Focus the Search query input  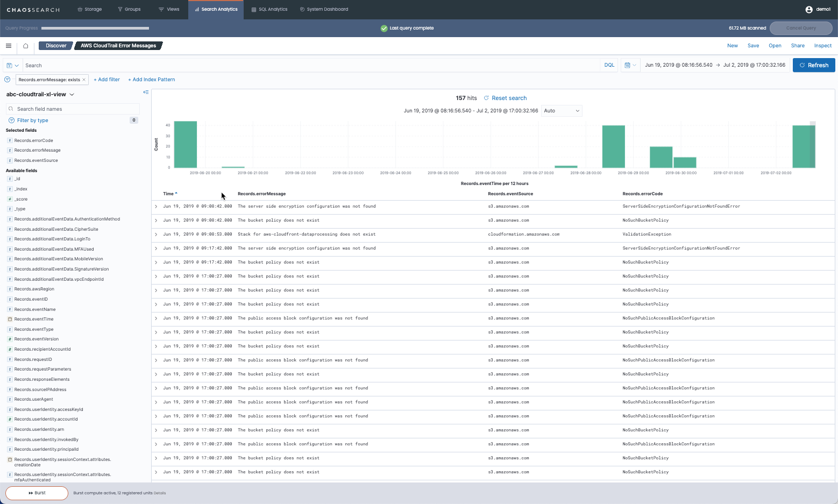click(x=311, y=65)
